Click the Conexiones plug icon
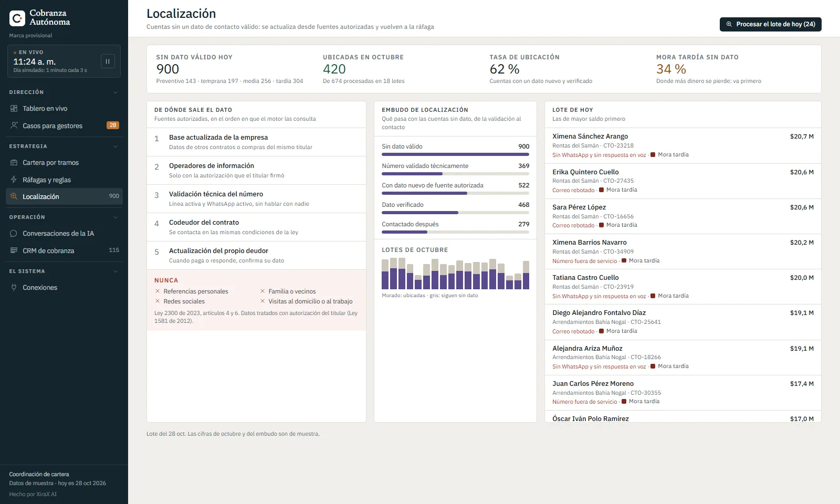This screenshot has height=504, width=840. (14, 288)
